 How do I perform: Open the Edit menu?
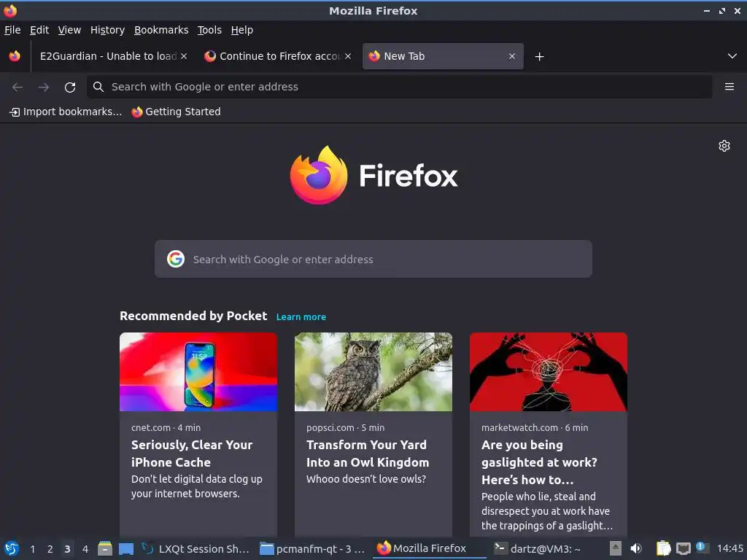coord(39,30)
